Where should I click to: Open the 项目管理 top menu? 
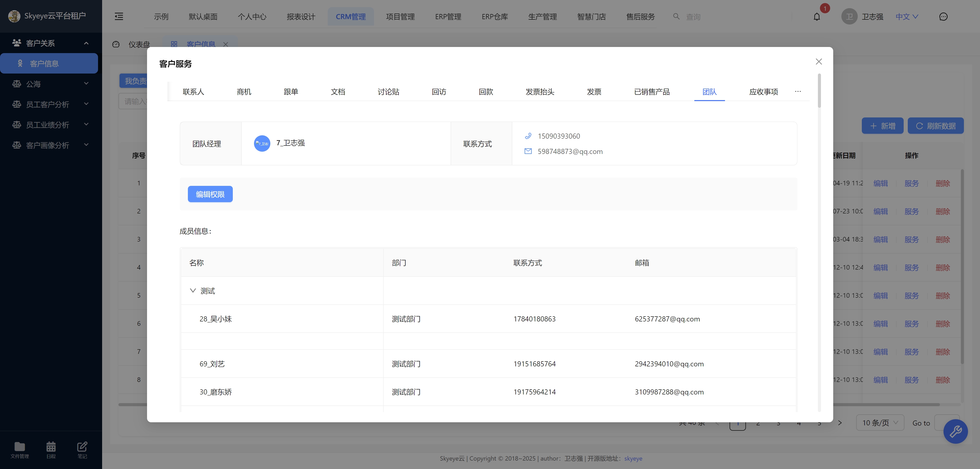pos(400,17)
